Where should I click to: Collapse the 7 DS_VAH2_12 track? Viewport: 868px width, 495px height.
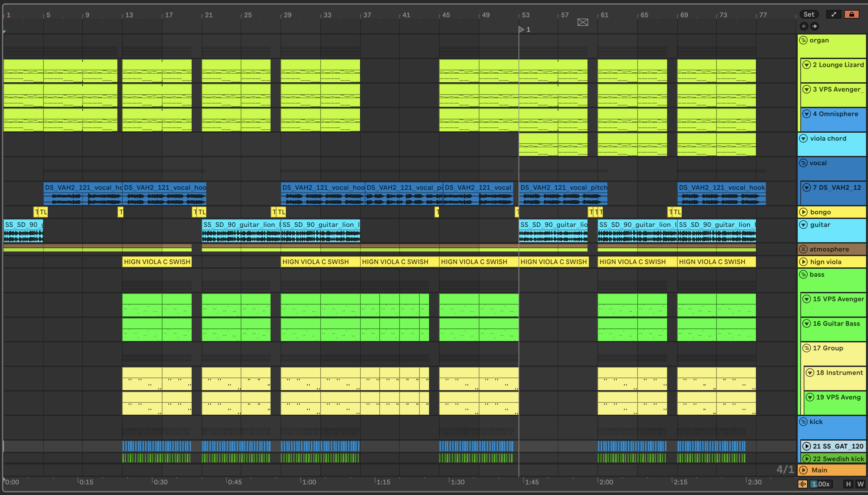coord(807,187)
